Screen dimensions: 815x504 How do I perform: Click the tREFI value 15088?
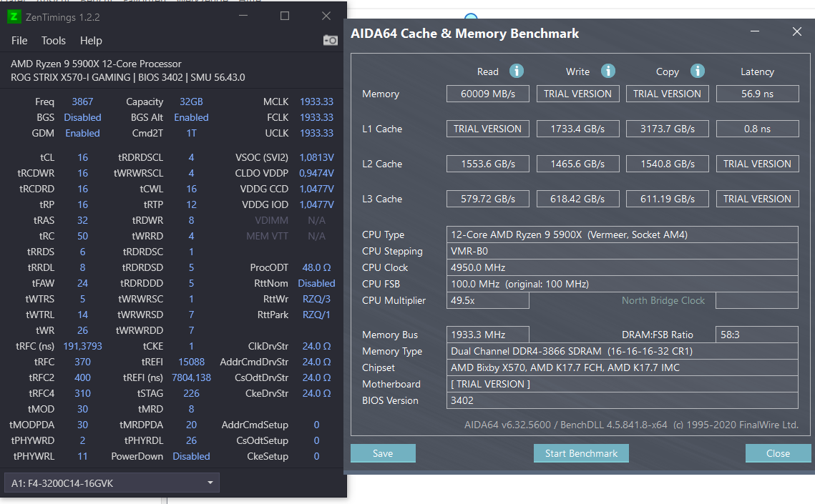[191, 362]
